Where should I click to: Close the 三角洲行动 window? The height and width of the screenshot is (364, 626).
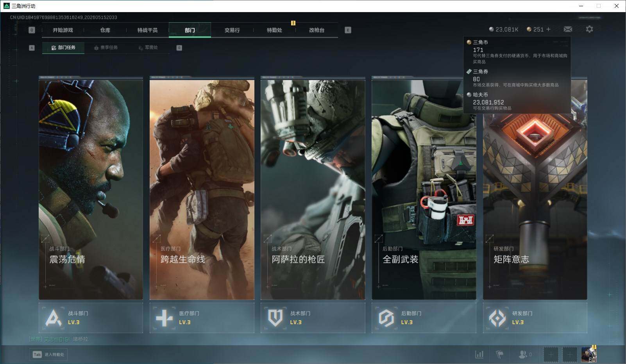click(617, 6)
